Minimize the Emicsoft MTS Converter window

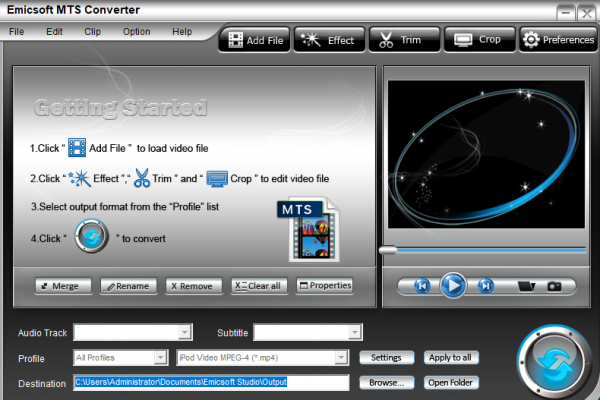coord(566,13)
